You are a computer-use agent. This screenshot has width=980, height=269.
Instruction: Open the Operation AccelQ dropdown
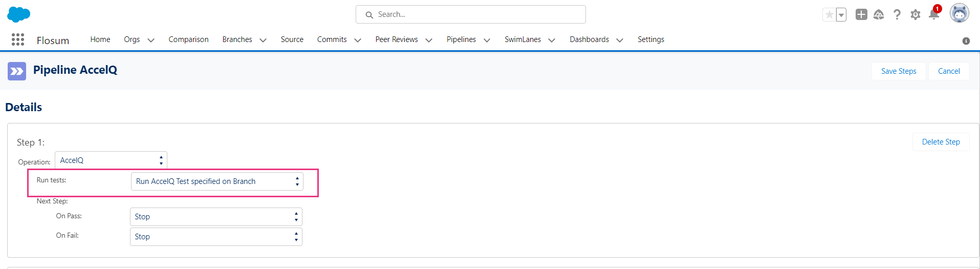[x=111, y=160]
